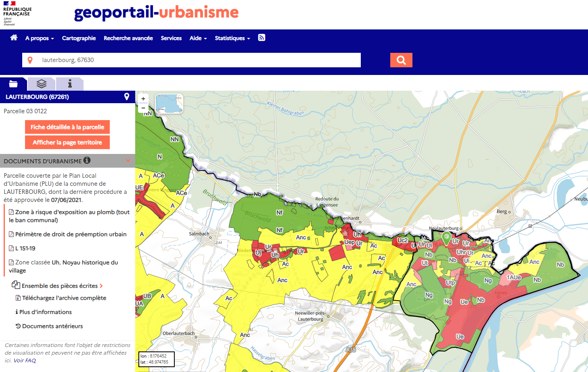Open Téléchargez l'archive complète link
The image size is (588, 372).
(64, 298)
